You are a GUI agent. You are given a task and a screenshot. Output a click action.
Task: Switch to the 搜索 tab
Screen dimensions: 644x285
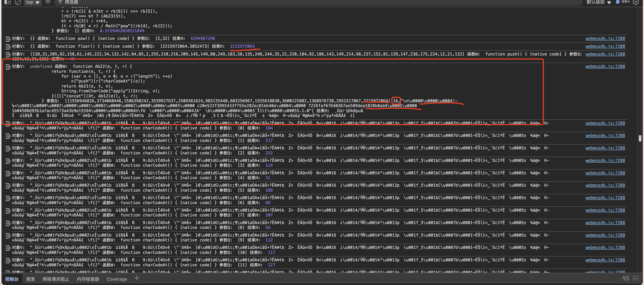tap(31, 279)
